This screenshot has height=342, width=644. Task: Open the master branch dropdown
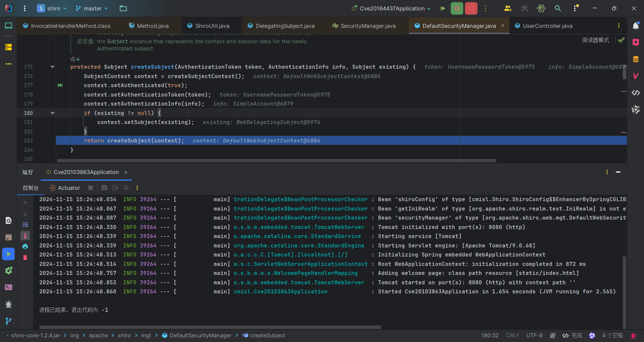(92, 8)
